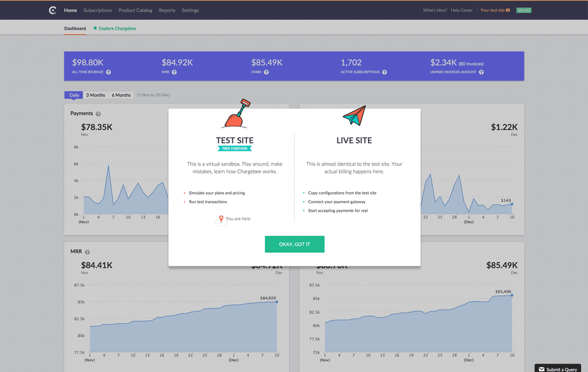Screen dimensions: 588x372
Task: Click 'Copy configurations from the test site'
Action: pos(342,193)
